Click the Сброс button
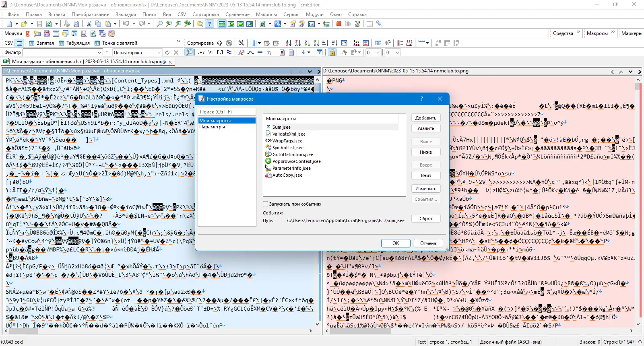The height and width of the screenshot is (346, 644). [x=426, y=218]
